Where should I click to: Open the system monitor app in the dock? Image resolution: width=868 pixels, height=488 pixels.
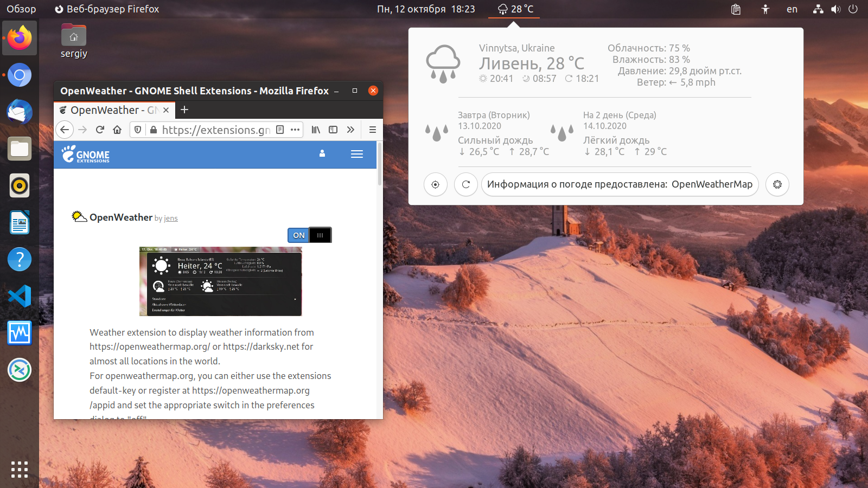[x=20, y=333]
